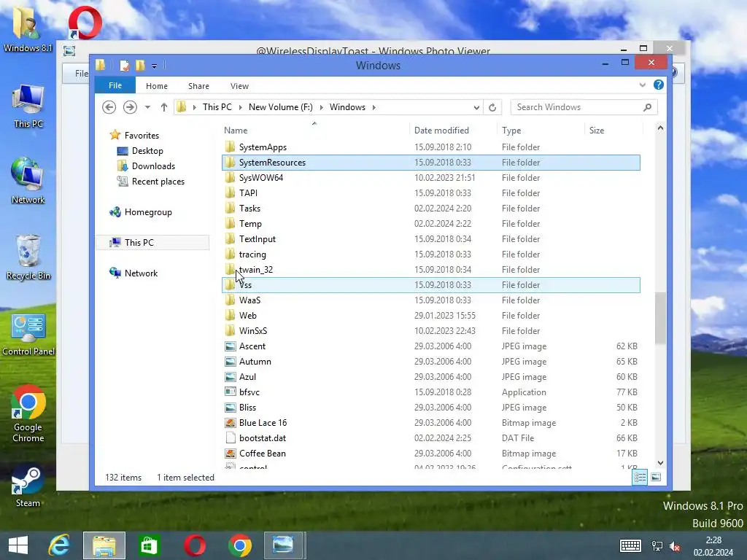
Task: Open the Share ribbon tab
Action: pos(198,86)
